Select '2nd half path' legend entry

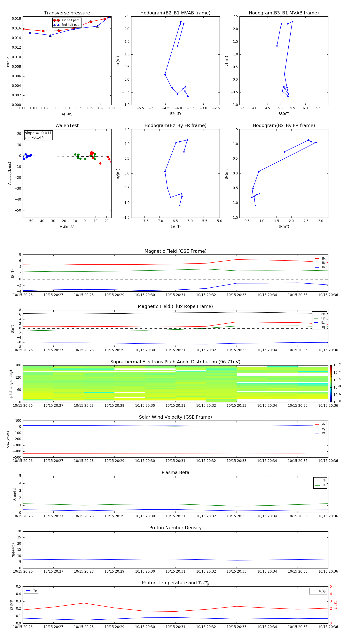67,25
